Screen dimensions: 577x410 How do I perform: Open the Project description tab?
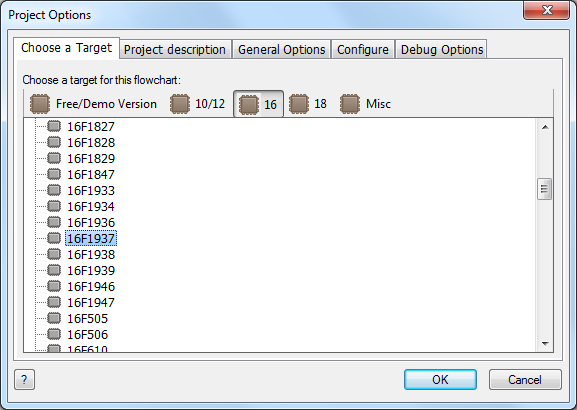(175, 49)
